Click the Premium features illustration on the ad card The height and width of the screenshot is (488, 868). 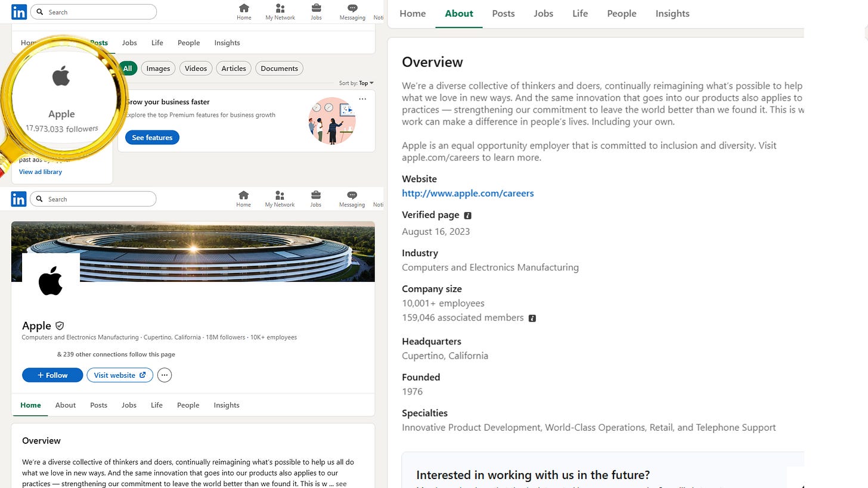[332, 120]
